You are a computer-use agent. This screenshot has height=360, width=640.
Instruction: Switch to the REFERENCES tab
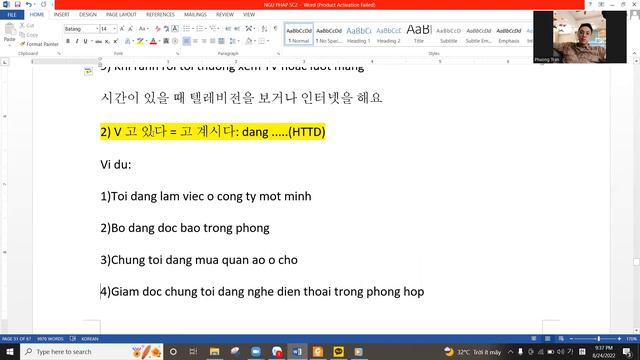click(x=160, y=15)
